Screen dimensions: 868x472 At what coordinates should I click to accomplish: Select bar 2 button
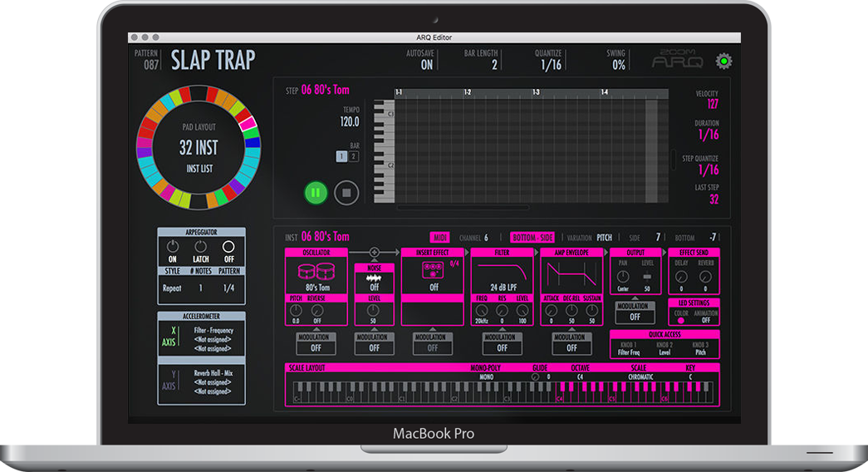tap(354, 157)
